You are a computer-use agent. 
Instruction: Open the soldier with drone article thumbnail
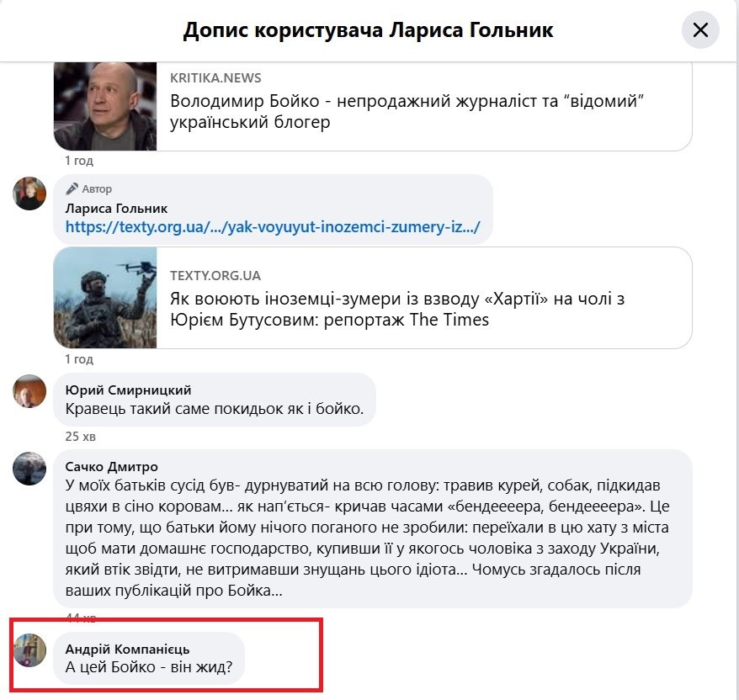(x=105, y=298)
